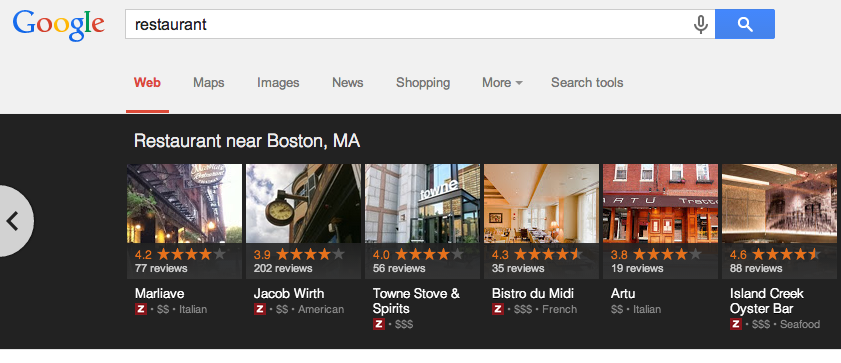This screenshot has width=841, height=363.
Task: Switch to the Images tab
Action: point(278,83)
